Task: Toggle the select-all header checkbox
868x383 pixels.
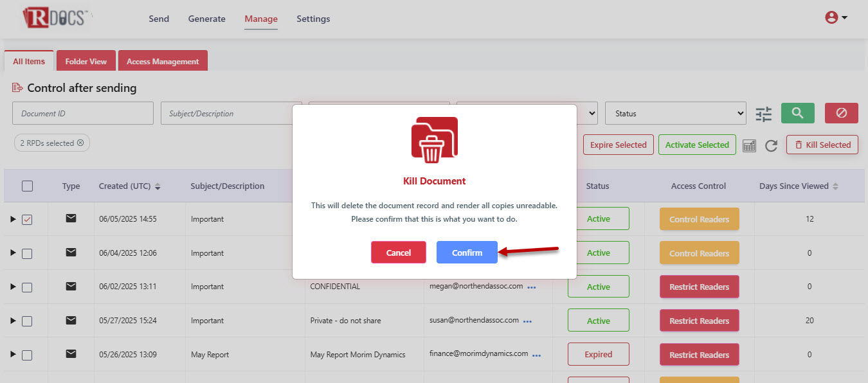Action: [x=27, y=186]
